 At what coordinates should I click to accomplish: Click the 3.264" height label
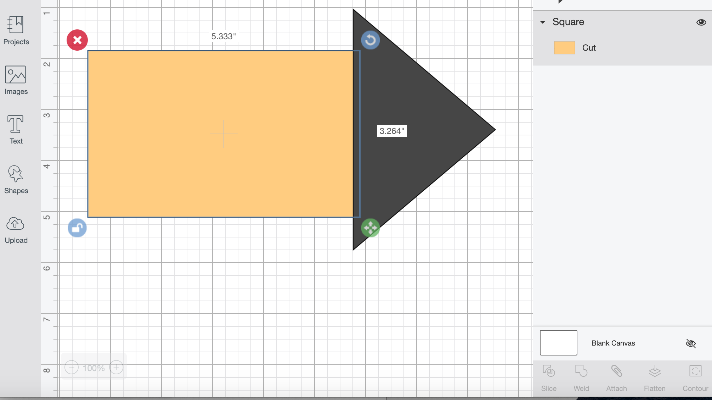pyautogui.click(x=391, y=131)
